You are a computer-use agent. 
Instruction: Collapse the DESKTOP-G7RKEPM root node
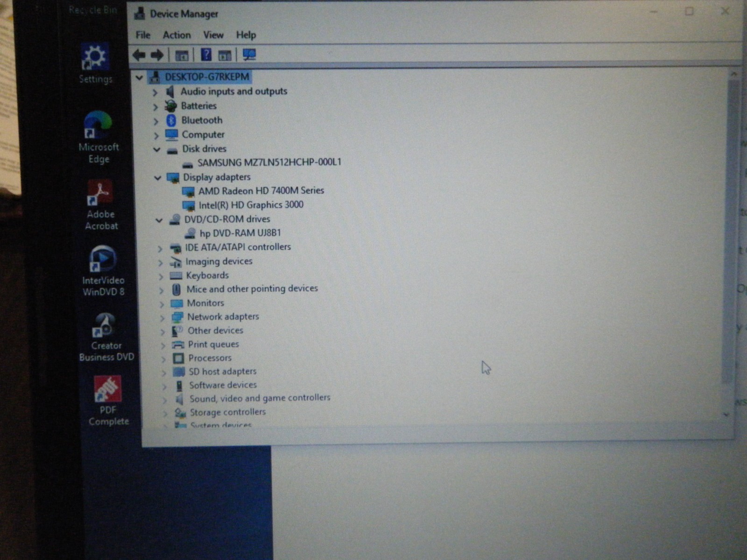pos(139,77)
